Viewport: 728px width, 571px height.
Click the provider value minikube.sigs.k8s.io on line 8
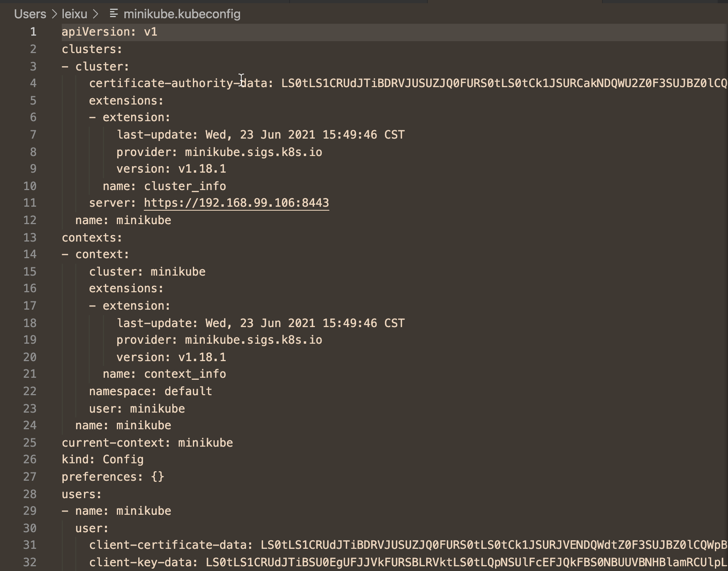[x=253, y=152]
